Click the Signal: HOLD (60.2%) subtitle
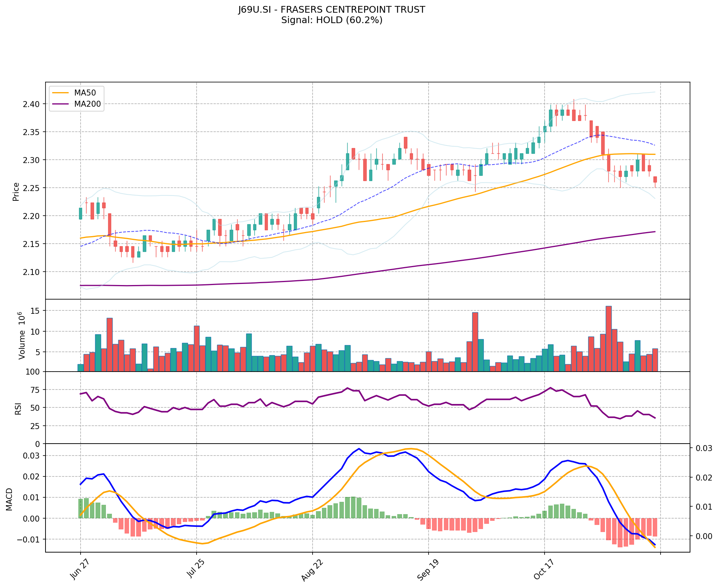This screenshot has width=718, height=588. pos(332,20)
